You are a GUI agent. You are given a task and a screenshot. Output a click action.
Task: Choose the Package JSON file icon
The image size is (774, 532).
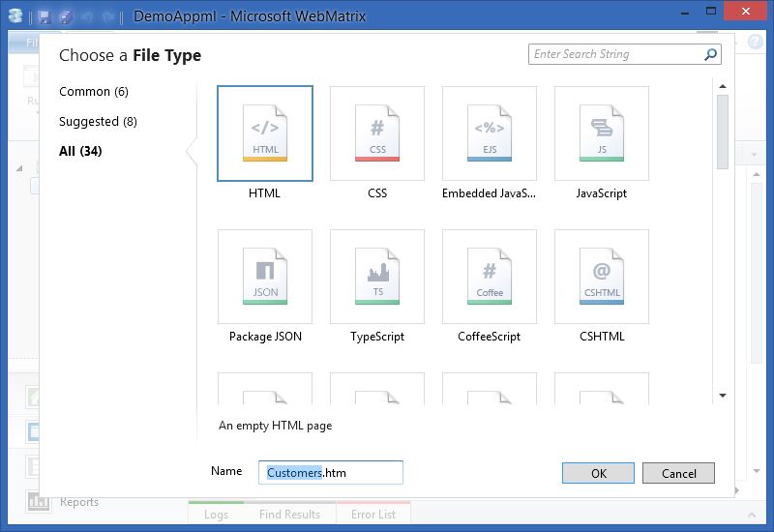pos(265,277)
